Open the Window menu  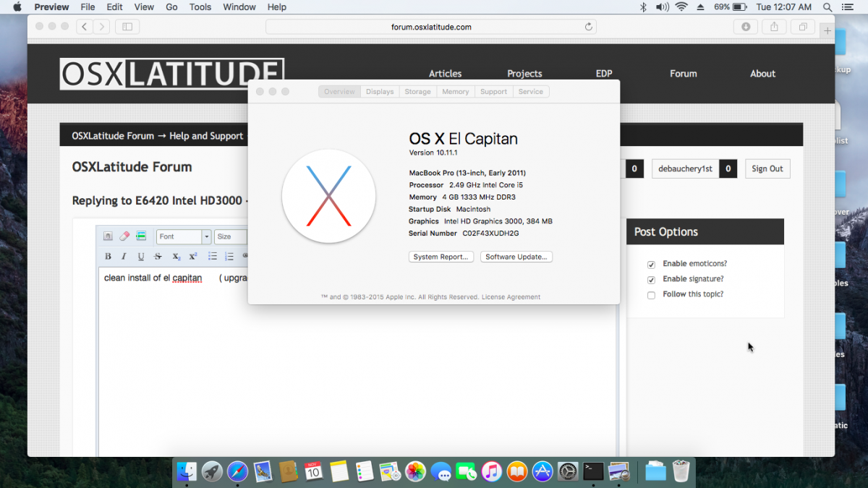[x=239, y=7]
